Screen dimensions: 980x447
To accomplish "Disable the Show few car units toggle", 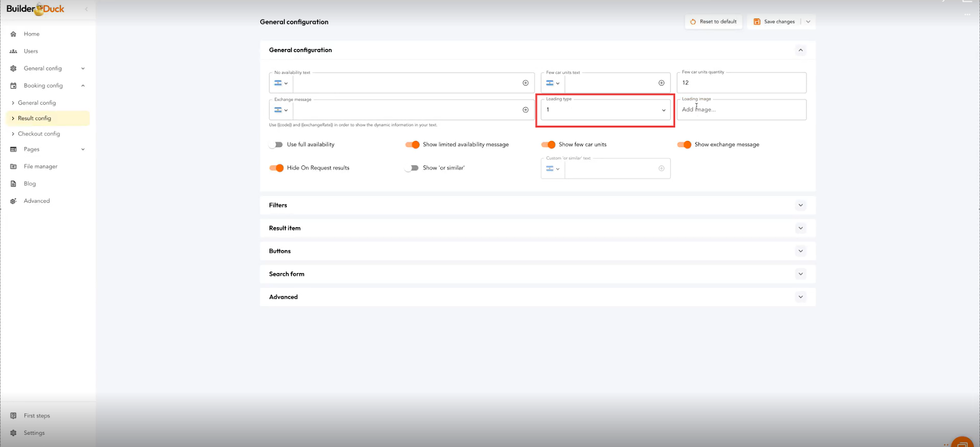I will click(x=548, y=145).
